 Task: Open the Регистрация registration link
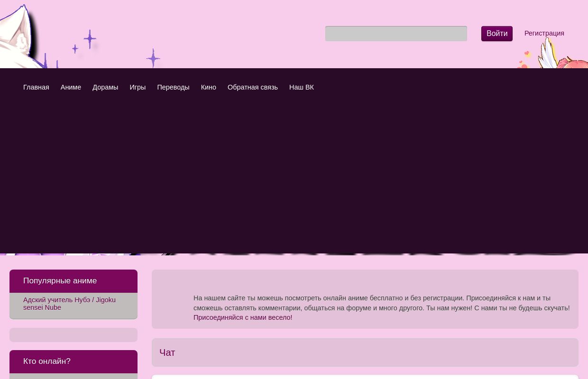tap(544, 33)
